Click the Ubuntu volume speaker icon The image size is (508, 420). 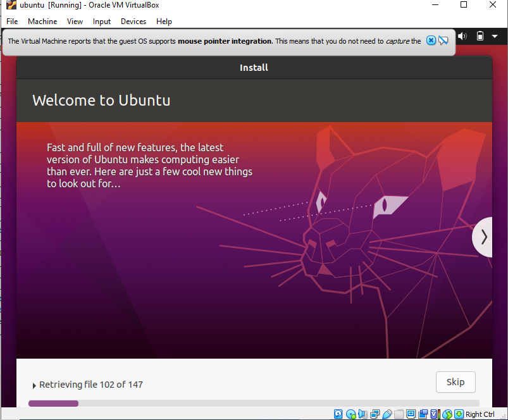click(462, 36)
